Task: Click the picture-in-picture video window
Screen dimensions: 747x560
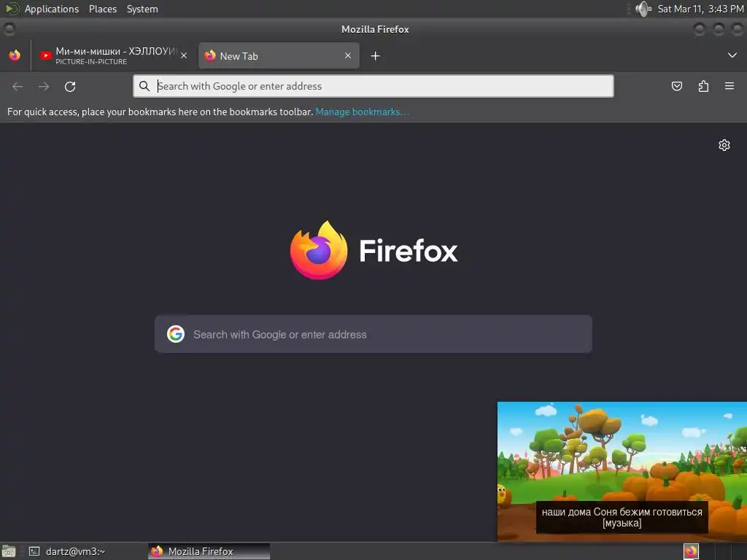Action: point(622,472)
